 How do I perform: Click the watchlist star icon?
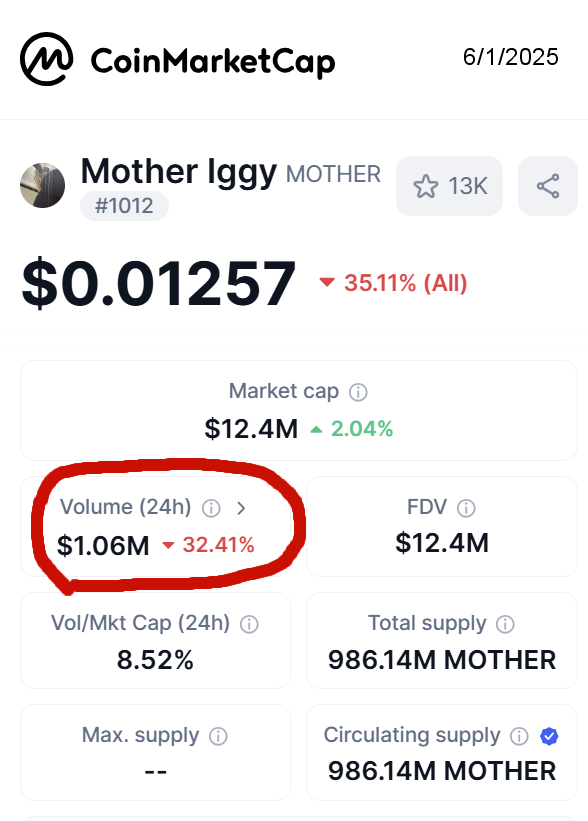click(x=426, y=186)
